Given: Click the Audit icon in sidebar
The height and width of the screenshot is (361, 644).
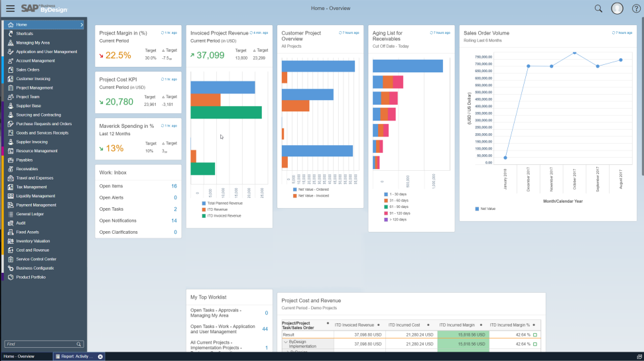Looking at the screenshot, I should [x=11, y=223].
